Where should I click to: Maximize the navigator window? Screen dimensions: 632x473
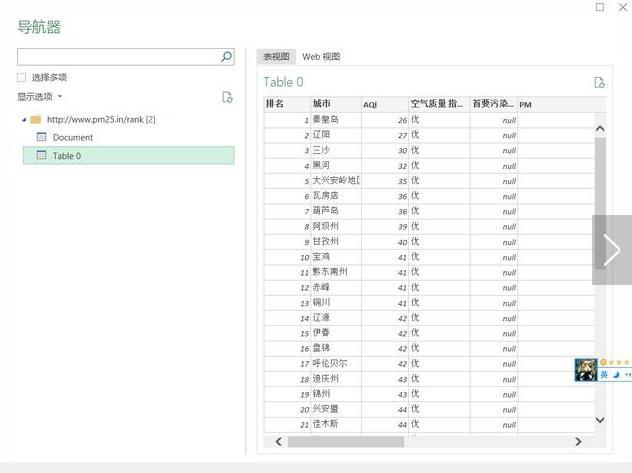600,7
